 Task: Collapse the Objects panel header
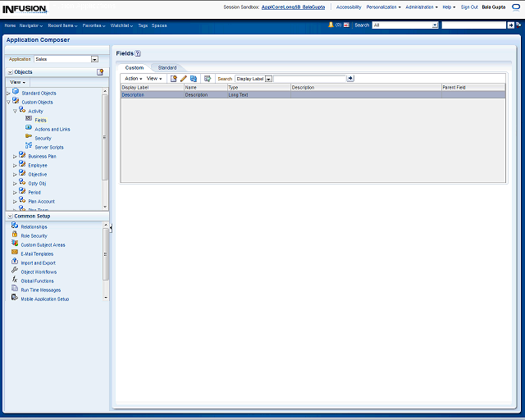click(9, 72)
